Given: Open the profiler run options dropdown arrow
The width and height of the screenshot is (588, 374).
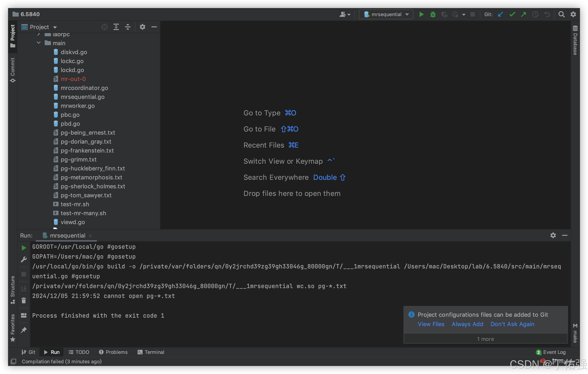Looking at the screenshot, I should coord(464,15).
